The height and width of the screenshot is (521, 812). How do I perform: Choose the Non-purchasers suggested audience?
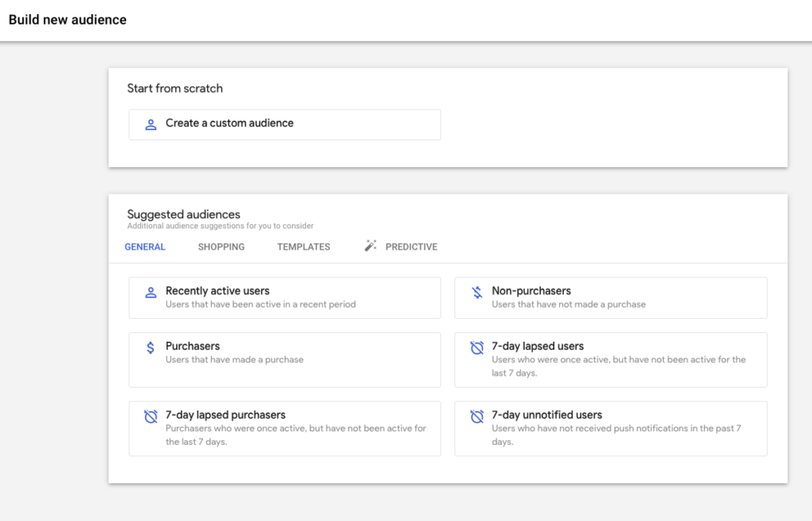tap(611, 298)
